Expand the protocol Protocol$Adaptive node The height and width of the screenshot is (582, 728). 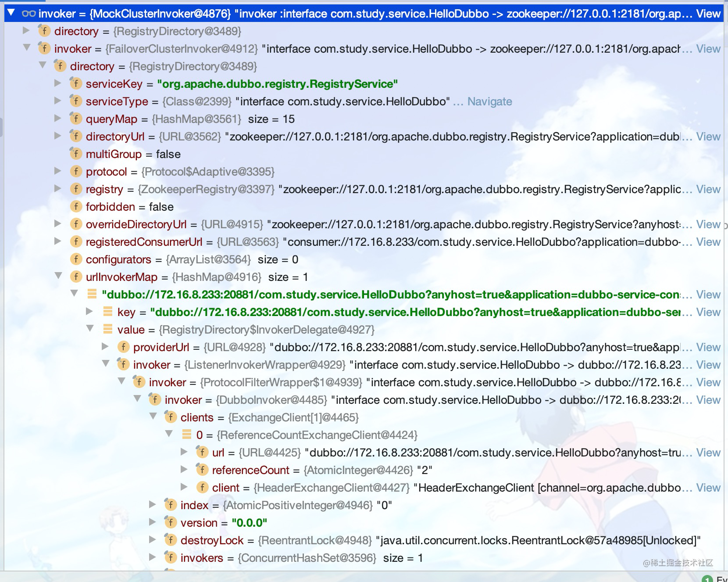tap(57, 171)
